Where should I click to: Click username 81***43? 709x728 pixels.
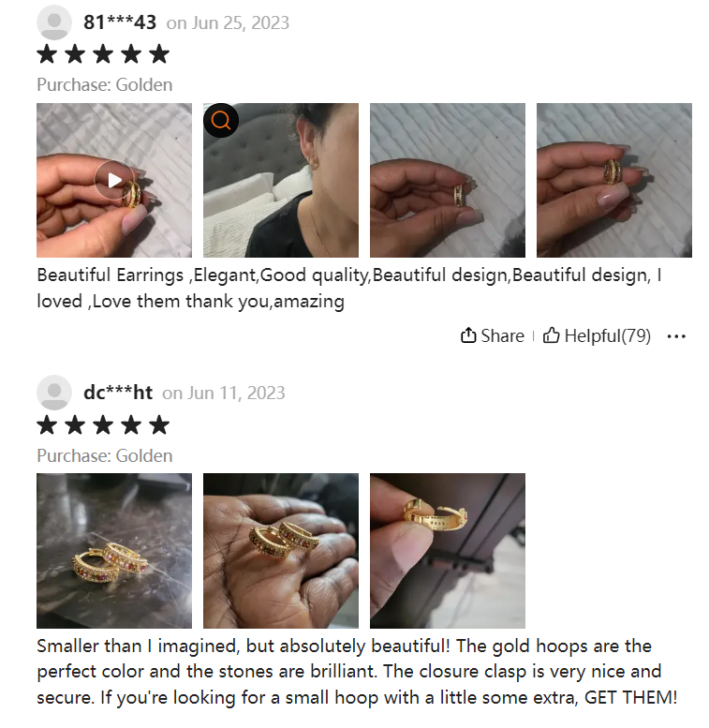(120, 22)
